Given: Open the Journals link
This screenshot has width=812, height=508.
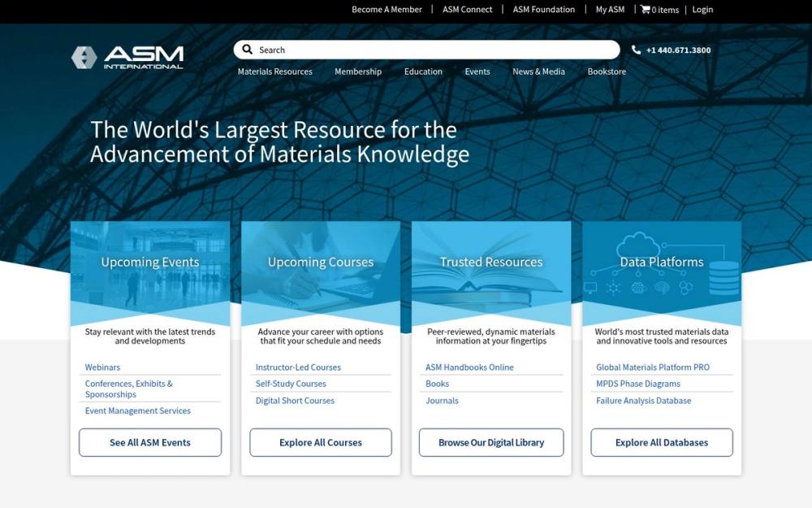Looking at the screenshot, I should point(442,401).
